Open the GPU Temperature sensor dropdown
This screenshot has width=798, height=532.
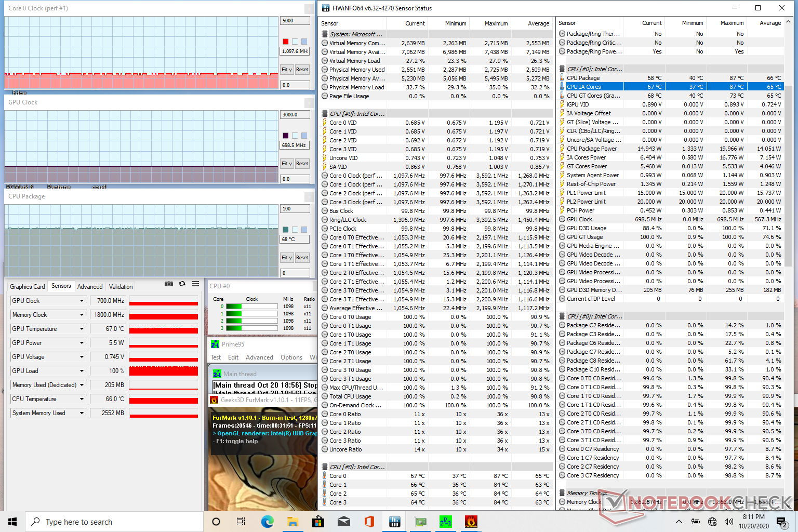click(82, 329)
